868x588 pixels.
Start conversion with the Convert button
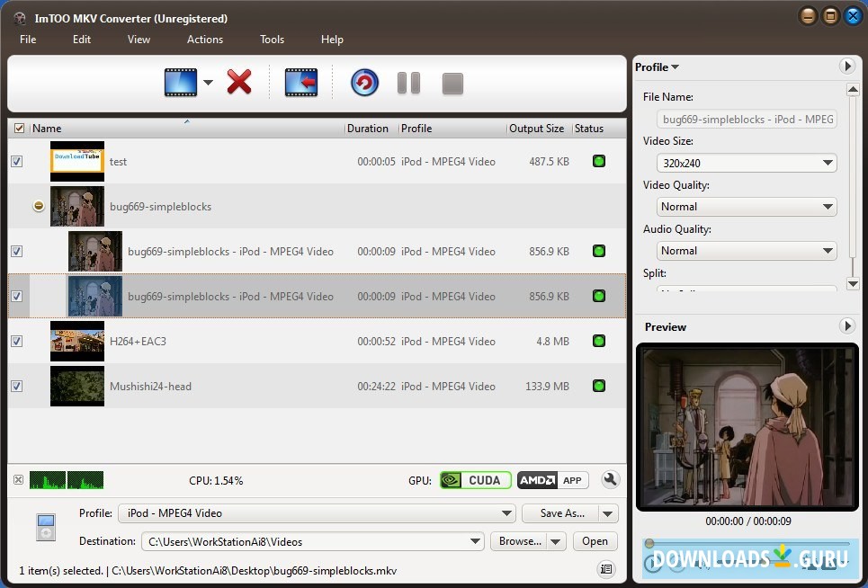(x=364, y=83)
